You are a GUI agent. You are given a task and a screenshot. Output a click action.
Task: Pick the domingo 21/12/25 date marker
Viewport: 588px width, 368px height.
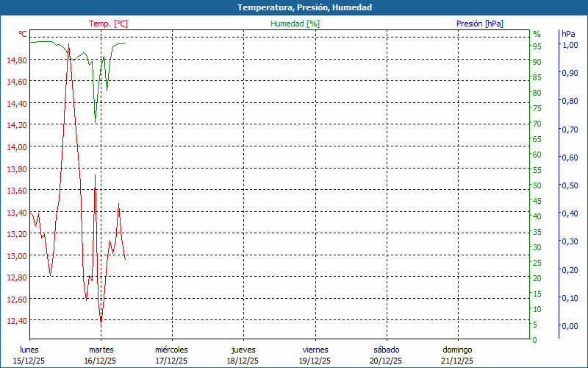457,355
